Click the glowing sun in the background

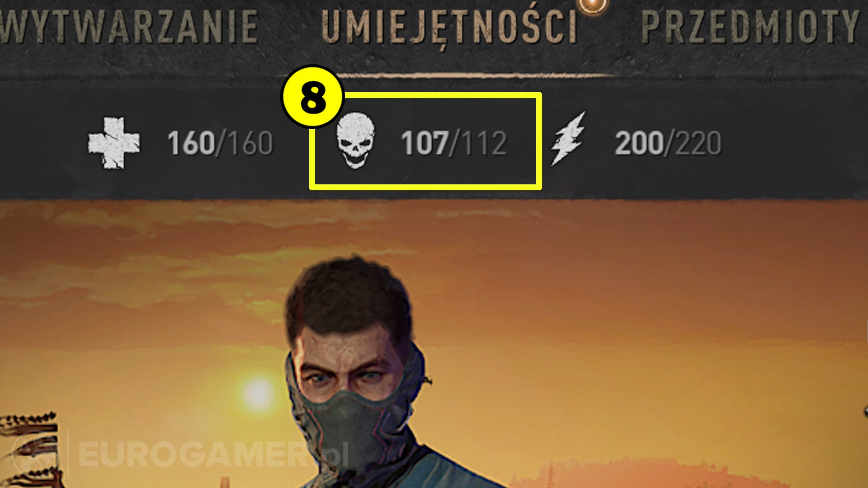[258, 394]
